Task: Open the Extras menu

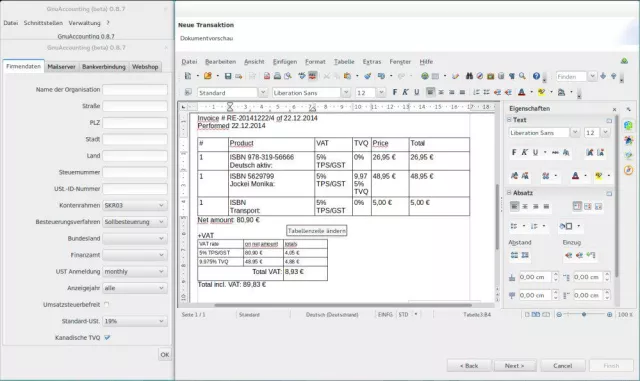Action: point(372,62)
